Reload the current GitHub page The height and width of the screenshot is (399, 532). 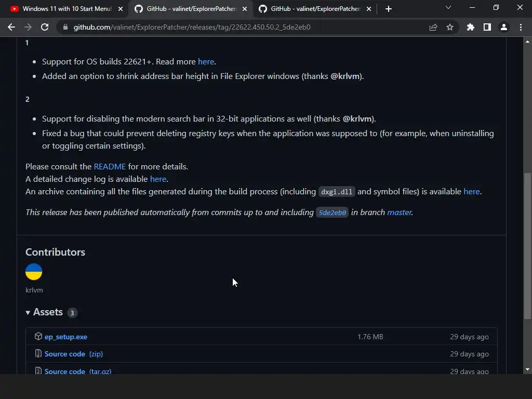tap(45, 27)
